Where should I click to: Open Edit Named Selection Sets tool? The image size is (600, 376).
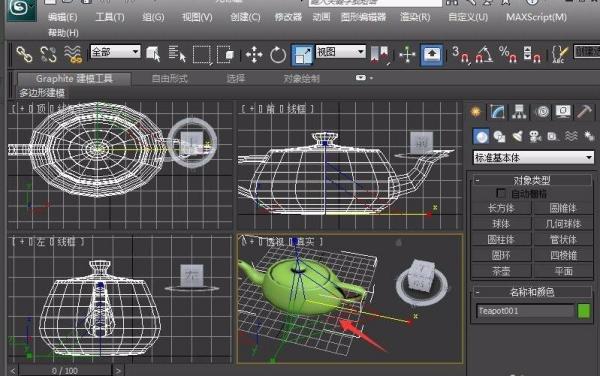click(x=559, y=55)
